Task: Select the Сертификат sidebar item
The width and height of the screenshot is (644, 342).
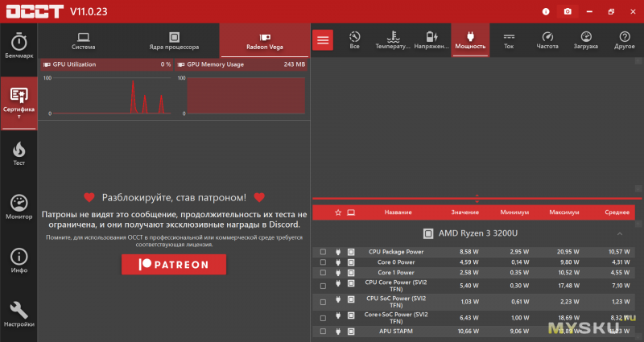Action: point(19,103)
